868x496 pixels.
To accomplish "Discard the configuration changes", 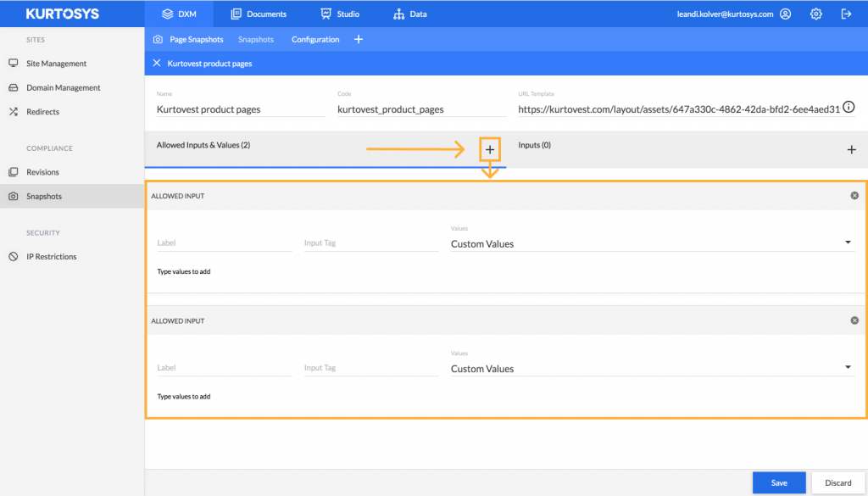I will (837, 482).
